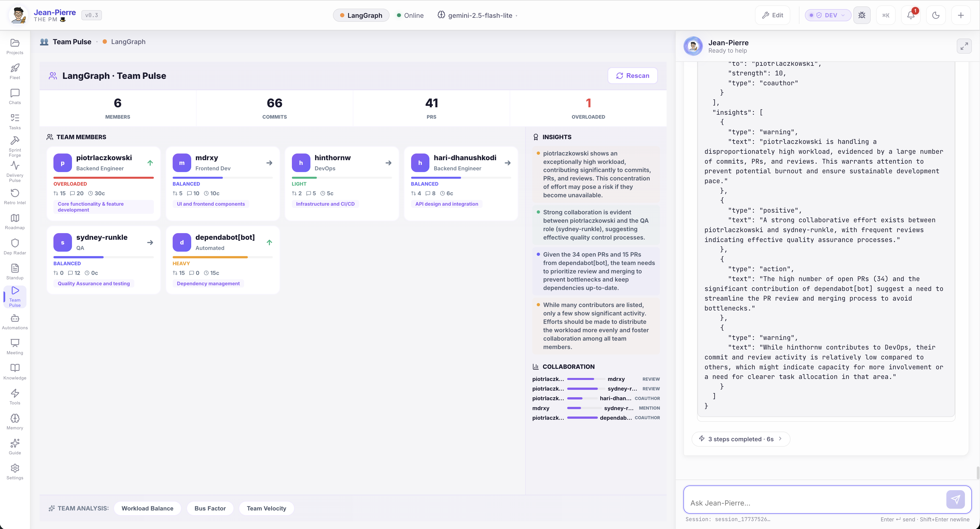The image size is (980, 529).
Task: Open the Dep Radar sidebar icon
Action: point(15,246)
